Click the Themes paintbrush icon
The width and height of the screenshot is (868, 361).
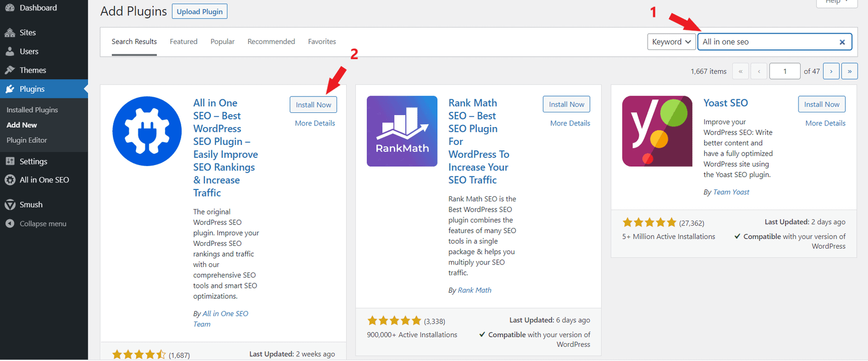[10, 70]
